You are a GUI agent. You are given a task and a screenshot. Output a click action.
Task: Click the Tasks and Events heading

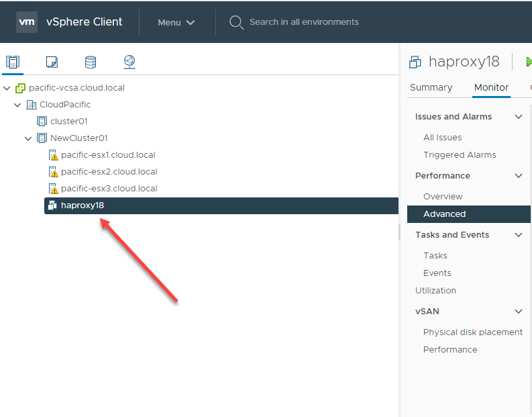tap(452, 235)
